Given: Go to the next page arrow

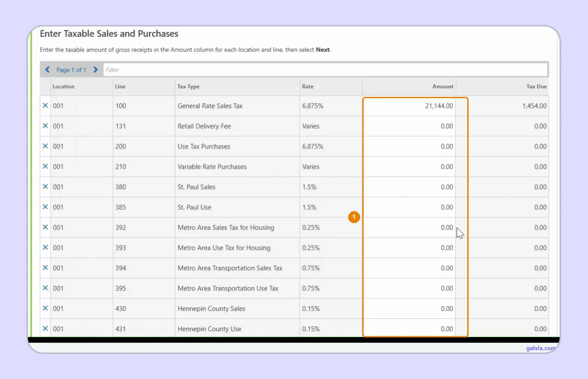Looking at the screenshot, I should tap(95, 70).
